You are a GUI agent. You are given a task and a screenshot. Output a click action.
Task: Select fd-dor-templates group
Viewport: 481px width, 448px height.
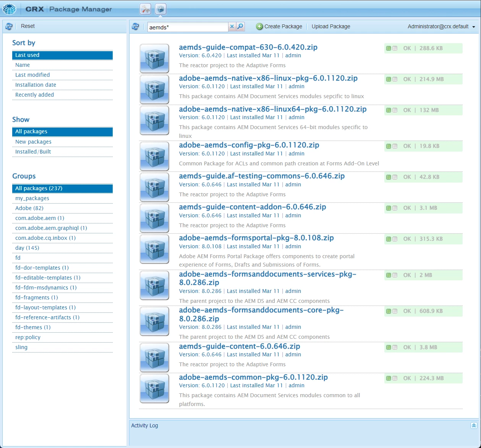tap(62, 268)
